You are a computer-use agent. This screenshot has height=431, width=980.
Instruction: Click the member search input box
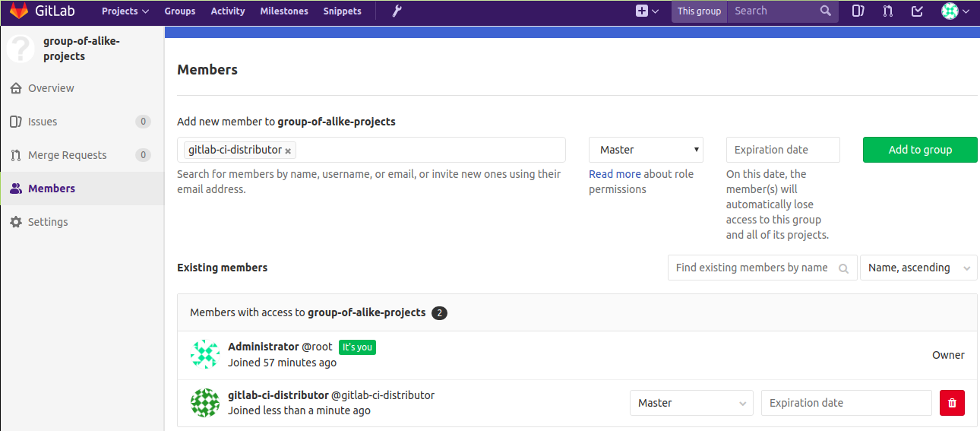click(371, 150)
